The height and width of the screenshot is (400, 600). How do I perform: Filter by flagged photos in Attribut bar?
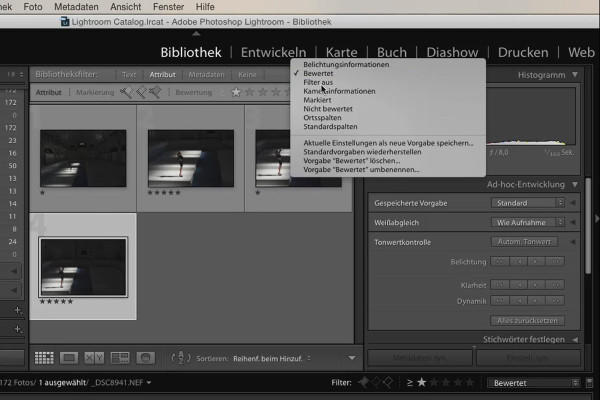pyautogui.click(x=127, y=92)
